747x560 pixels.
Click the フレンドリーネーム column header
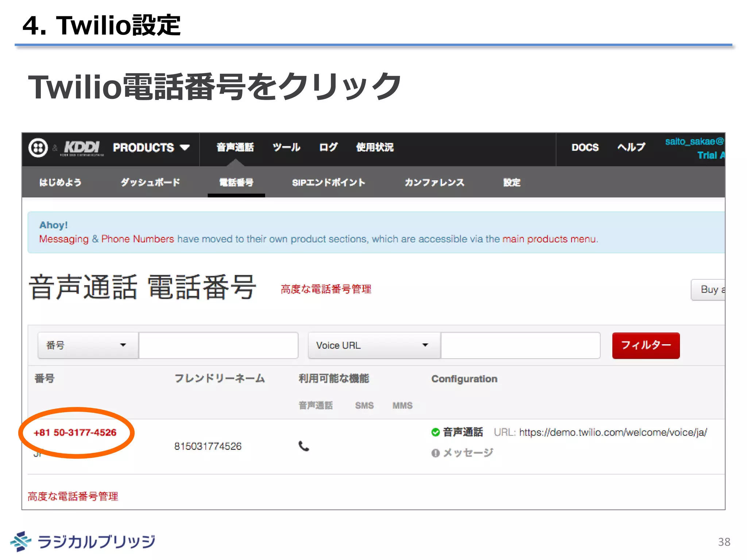pyautogui.click(x=220, y=378)
